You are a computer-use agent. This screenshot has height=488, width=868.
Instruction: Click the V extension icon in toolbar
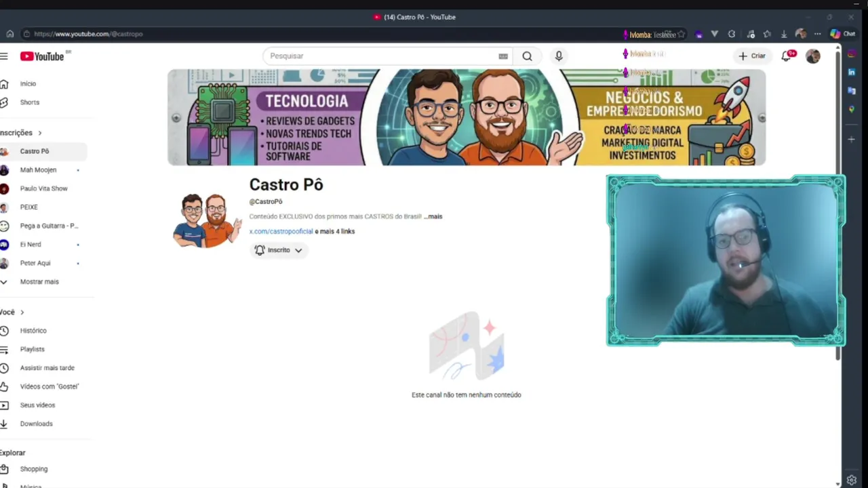pyautogui.click(x=714, y=34)
